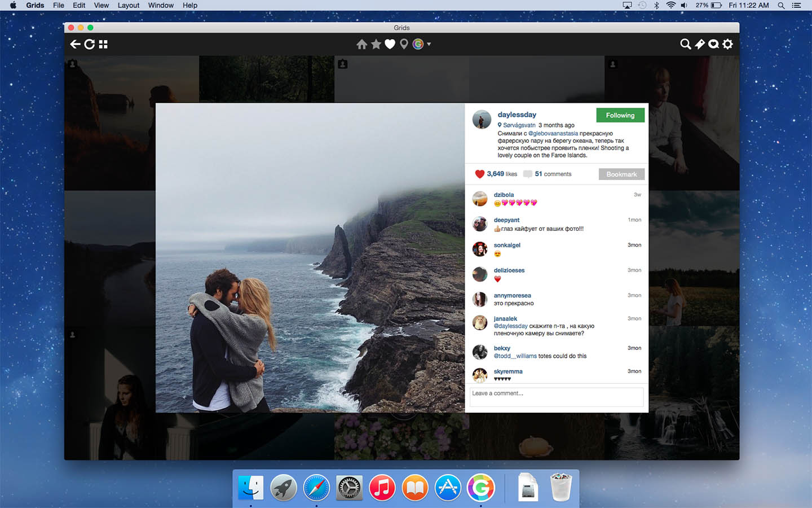
Task: Open the Layout menu
Action: [128, 5]
